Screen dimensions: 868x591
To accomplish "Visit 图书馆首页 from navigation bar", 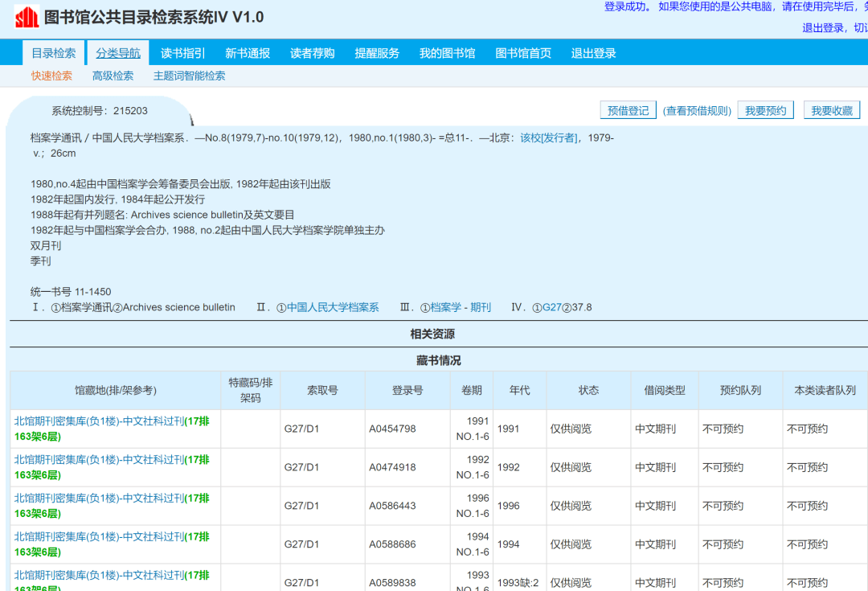I will [x=523, y=53].
